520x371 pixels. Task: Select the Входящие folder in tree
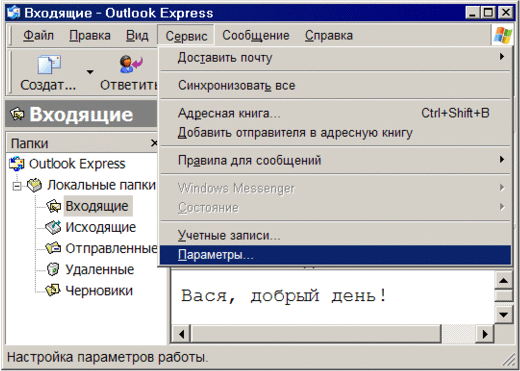point(97,206)
